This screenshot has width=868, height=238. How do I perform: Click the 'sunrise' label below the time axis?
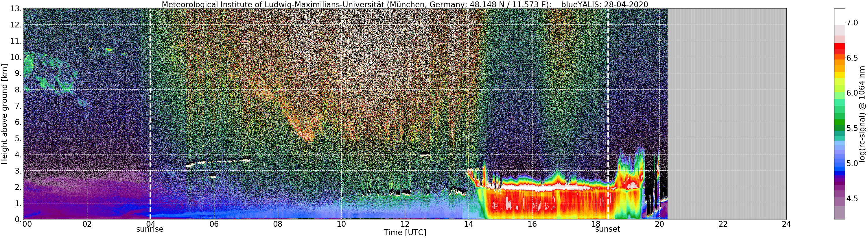[150, 229]
